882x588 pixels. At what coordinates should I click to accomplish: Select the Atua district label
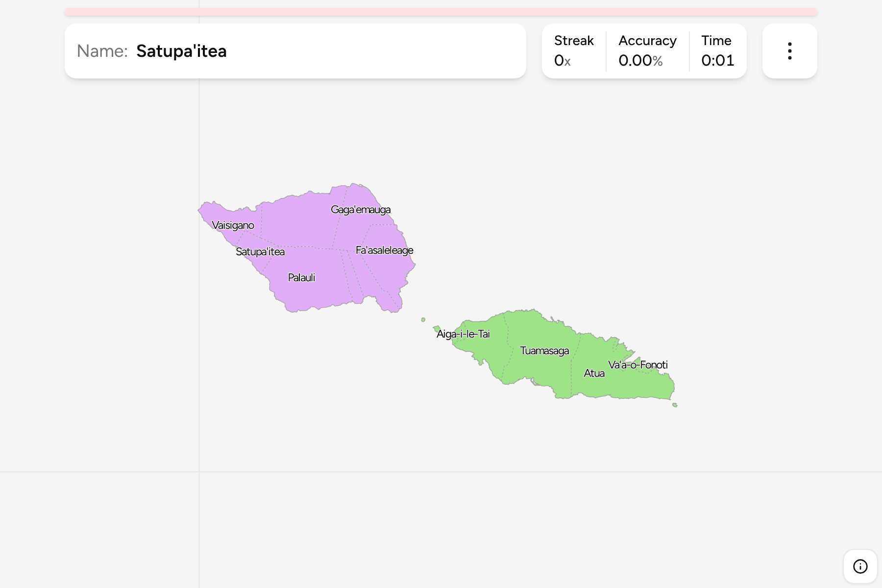coord(594,373)
